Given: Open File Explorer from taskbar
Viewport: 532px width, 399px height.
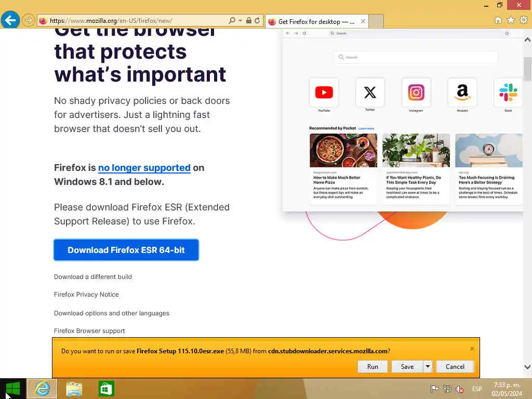Looking at the screenshot, I should pos(74,389).
